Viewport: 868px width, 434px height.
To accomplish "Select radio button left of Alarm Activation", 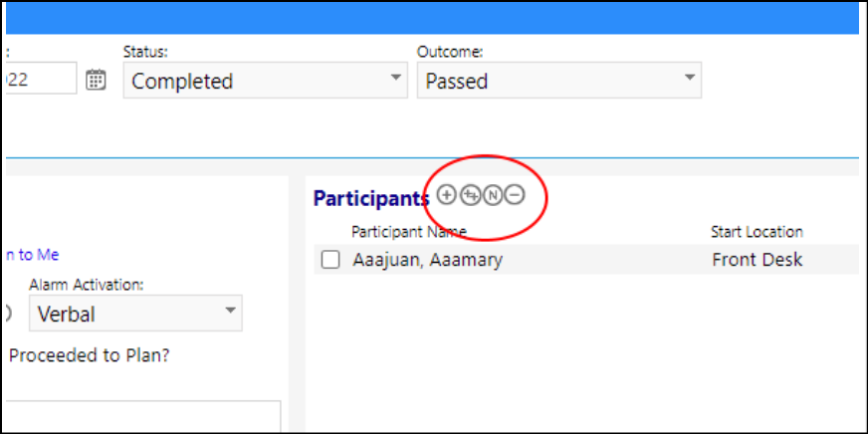I will [x=7, y=313].
